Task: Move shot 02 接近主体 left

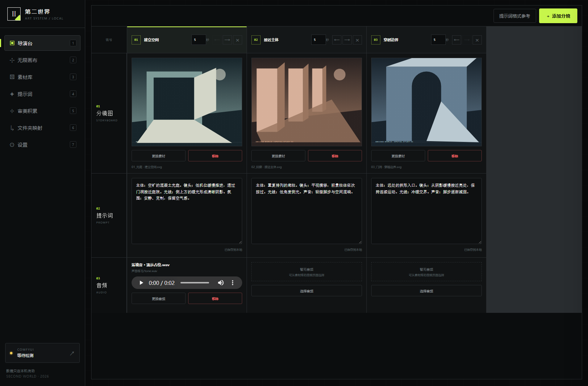Action: point(337,40)
